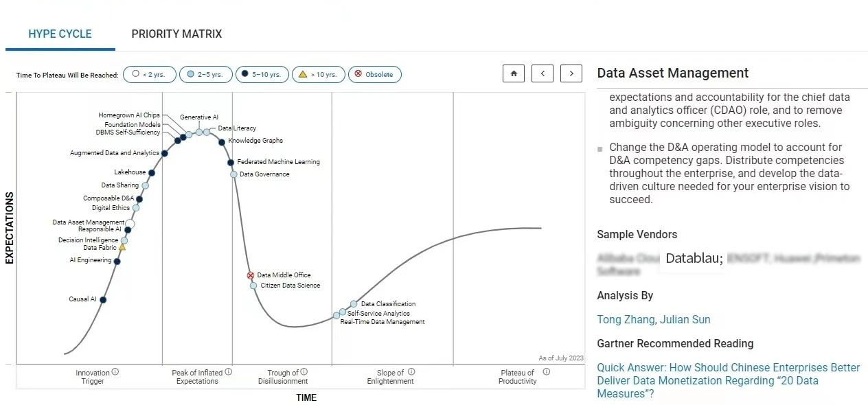The width and height of the screenshot is (868, 405).
Task: Click the home icon button
Action: coord(514,73)
